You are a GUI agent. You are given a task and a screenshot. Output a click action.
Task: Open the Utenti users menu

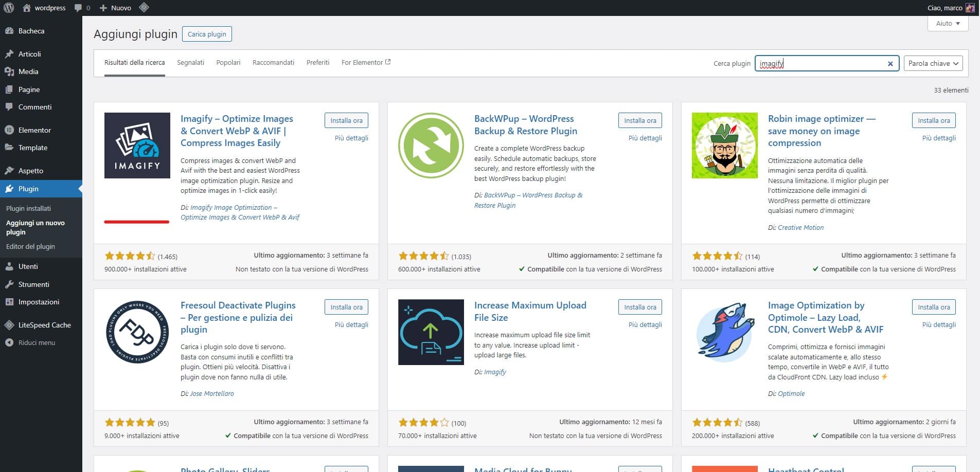41,266
